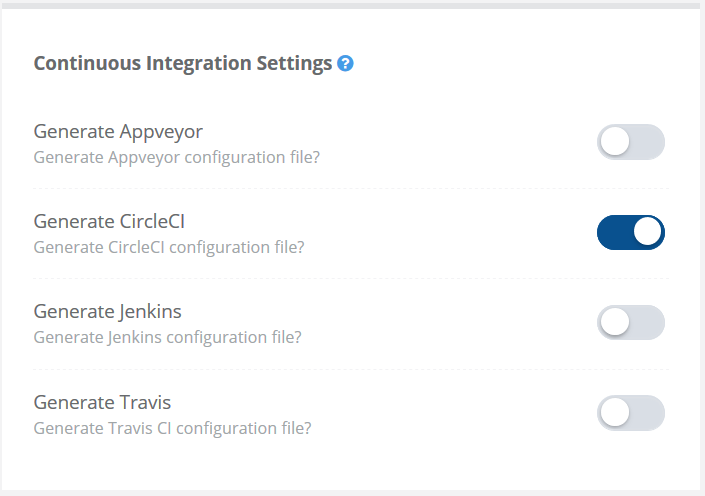The height and width of the screenshot is (496, 705).
Task: Click the Continuous Integration Settings heading
Action: point(183,63)
